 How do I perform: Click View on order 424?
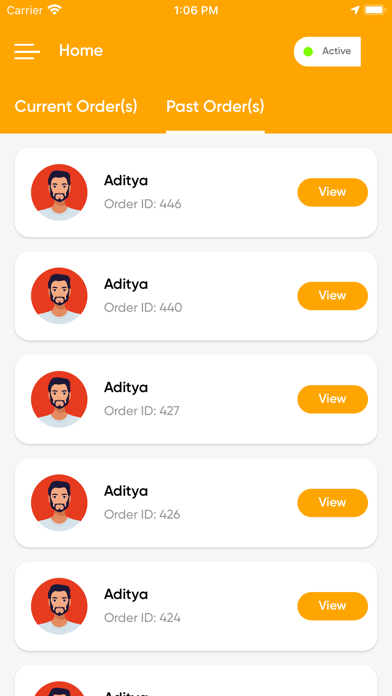333,606
